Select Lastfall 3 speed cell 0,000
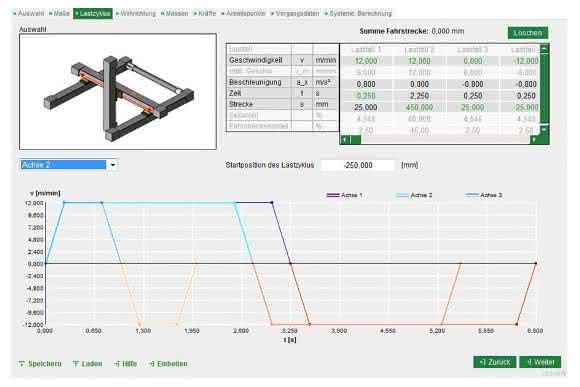Viewport: 580px width, 387px height. [472, 61]
